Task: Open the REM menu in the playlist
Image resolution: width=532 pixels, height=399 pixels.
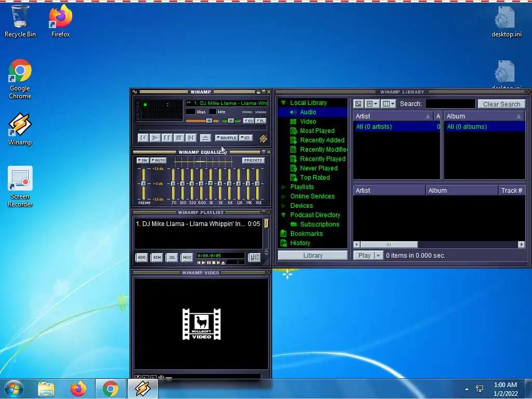Action: (x=157, y=258)
